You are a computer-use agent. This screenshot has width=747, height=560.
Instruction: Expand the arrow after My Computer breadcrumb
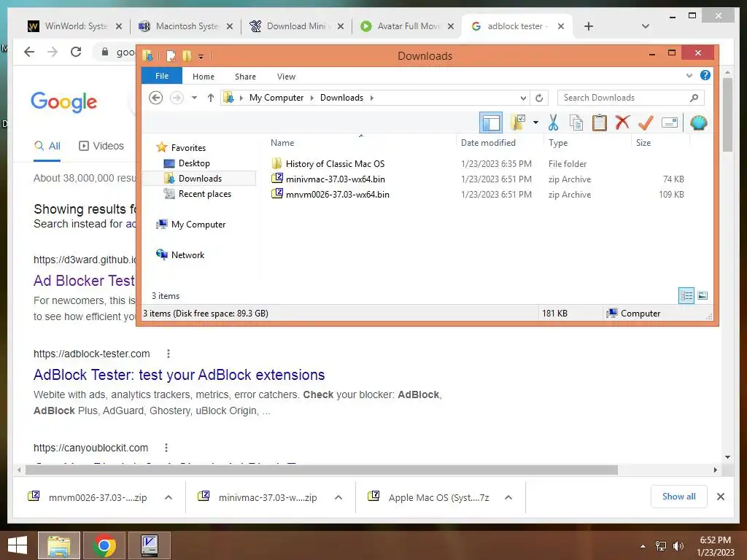pyautogui.click(x=312, y=98)
